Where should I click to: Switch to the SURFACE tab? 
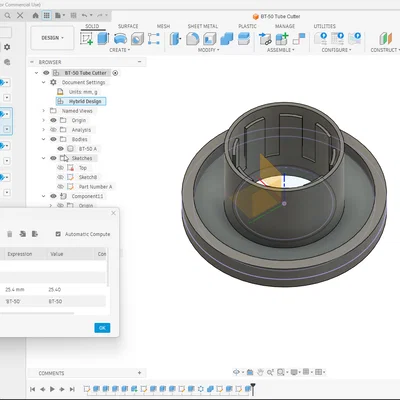(x=128, y=26)
